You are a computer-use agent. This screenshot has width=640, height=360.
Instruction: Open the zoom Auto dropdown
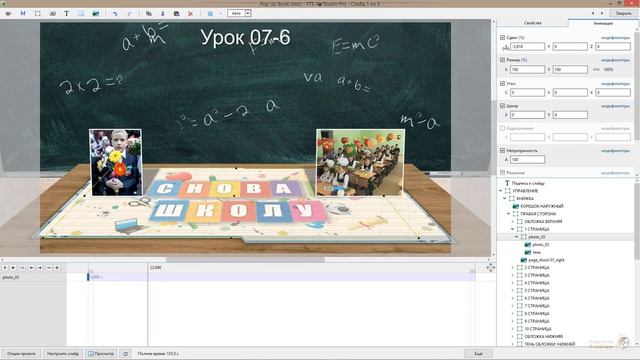248,13
